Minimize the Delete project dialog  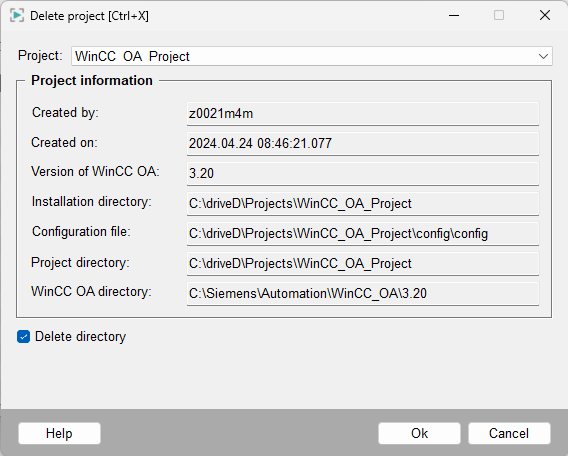pos(454,16)
